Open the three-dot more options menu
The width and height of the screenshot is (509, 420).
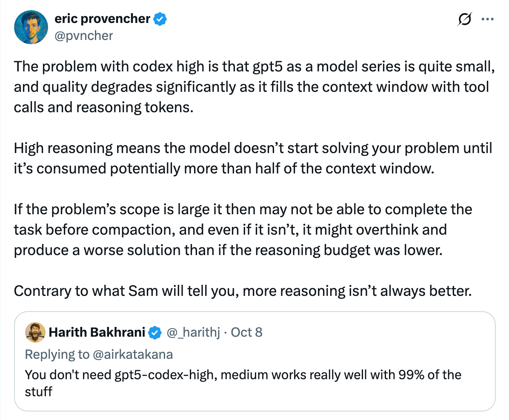coord(487,19)
